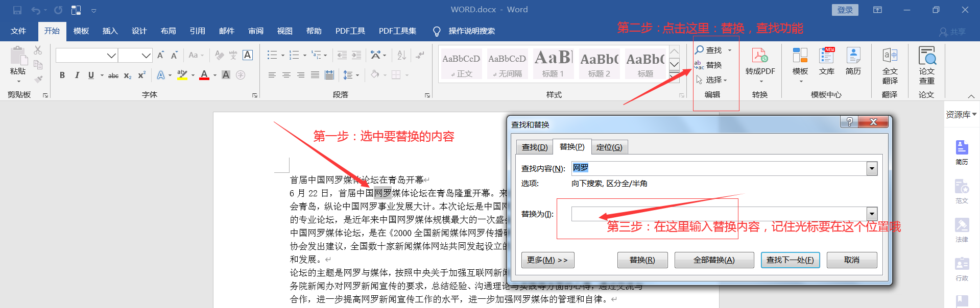Click the help question mark in dialog
The height and width of the screenshot is (308, 980).
[849, 122]
